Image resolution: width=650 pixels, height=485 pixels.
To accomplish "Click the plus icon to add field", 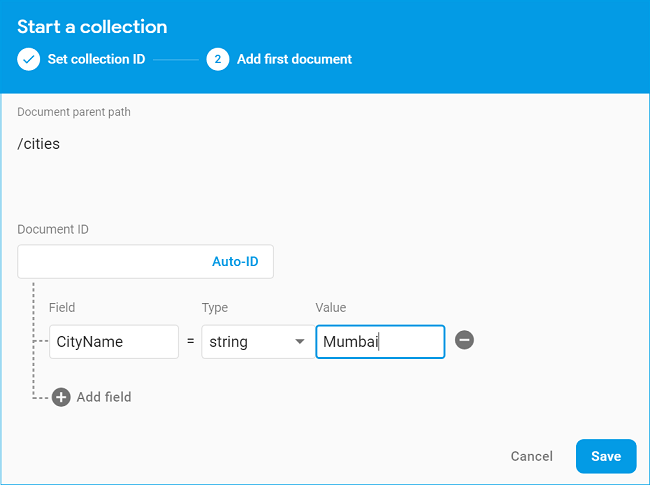I will point(61,397).
